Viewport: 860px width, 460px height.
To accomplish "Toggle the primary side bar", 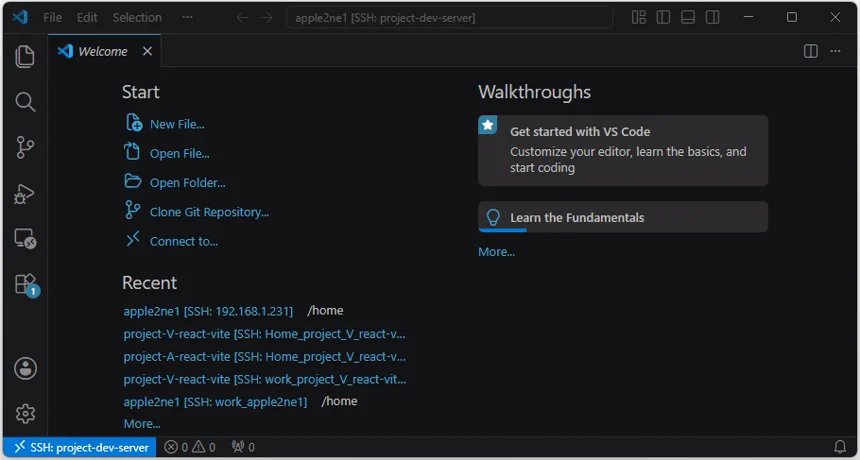I will (663, 18).
